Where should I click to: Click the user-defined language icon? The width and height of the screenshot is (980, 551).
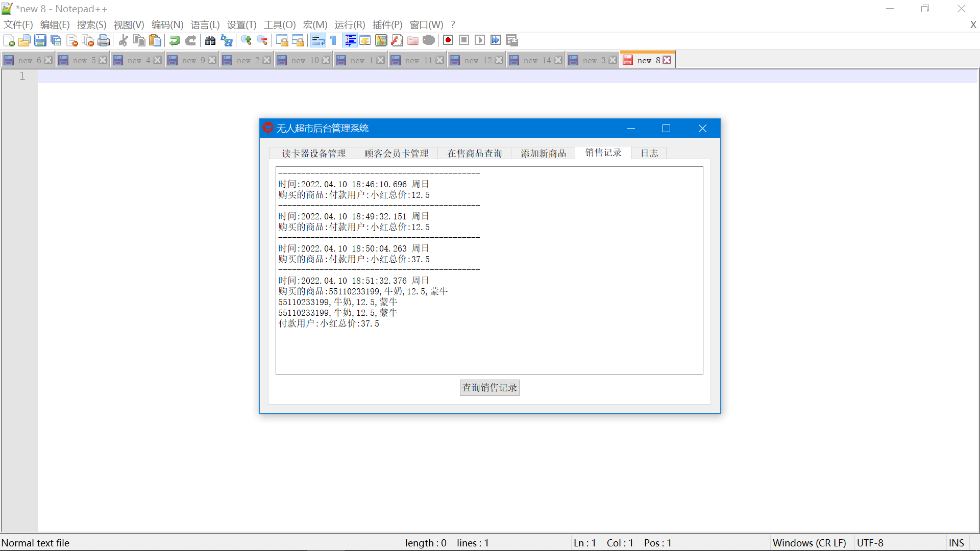pyautogui.click(x=365, y=40)
